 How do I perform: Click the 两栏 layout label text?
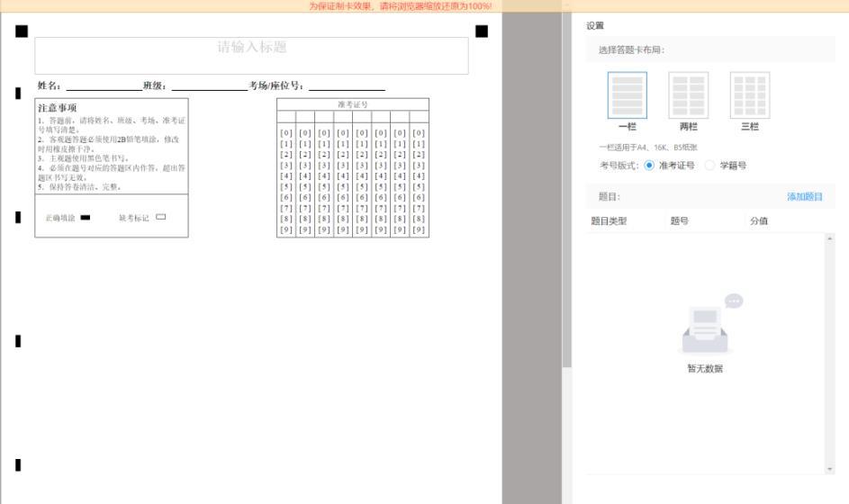(x=688, y=126)
